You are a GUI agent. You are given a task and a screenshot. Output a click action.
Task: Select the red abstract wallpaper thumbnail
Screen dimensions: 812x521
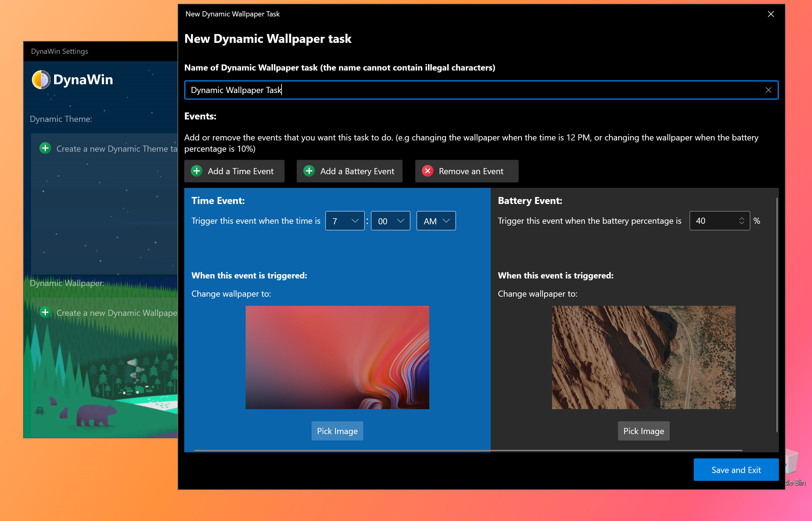[x=337, y=357]
